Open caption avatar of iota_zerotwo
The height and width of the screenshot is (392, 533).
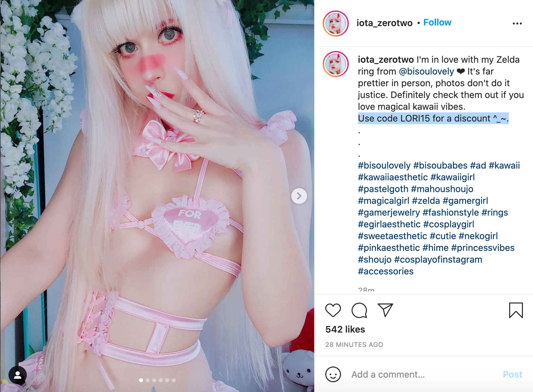[336, 64]
